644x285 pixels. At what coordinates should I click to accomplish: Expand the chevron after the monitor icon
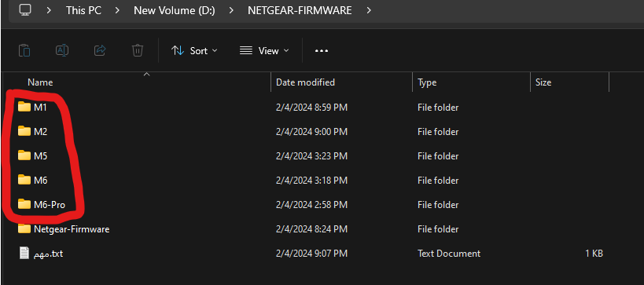[x=49, y=10]
